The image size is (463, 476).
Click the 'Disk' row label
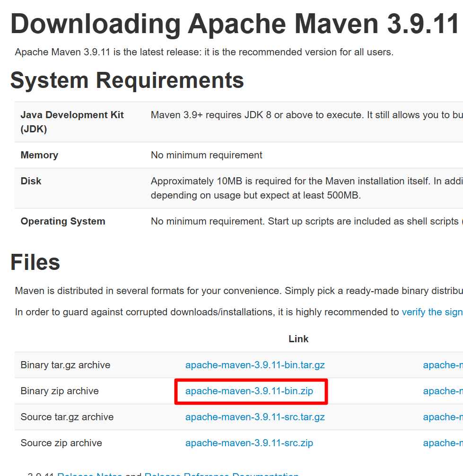[x=31, y=181]
